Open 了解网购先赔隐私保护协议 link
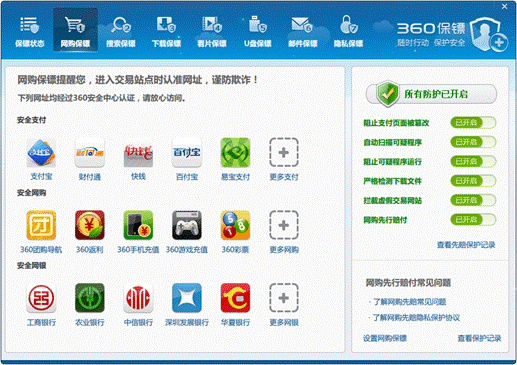 tap(416, 317)
